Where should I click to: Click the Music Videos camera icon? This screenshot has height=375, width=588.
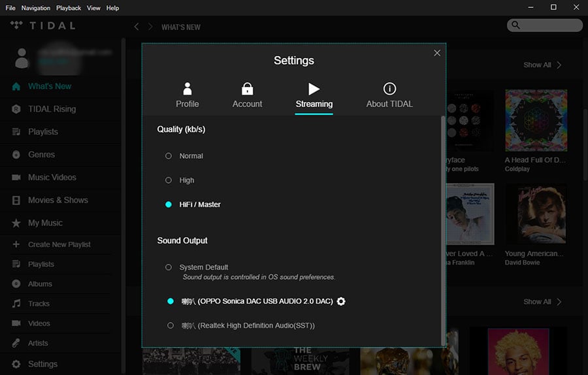16,178
